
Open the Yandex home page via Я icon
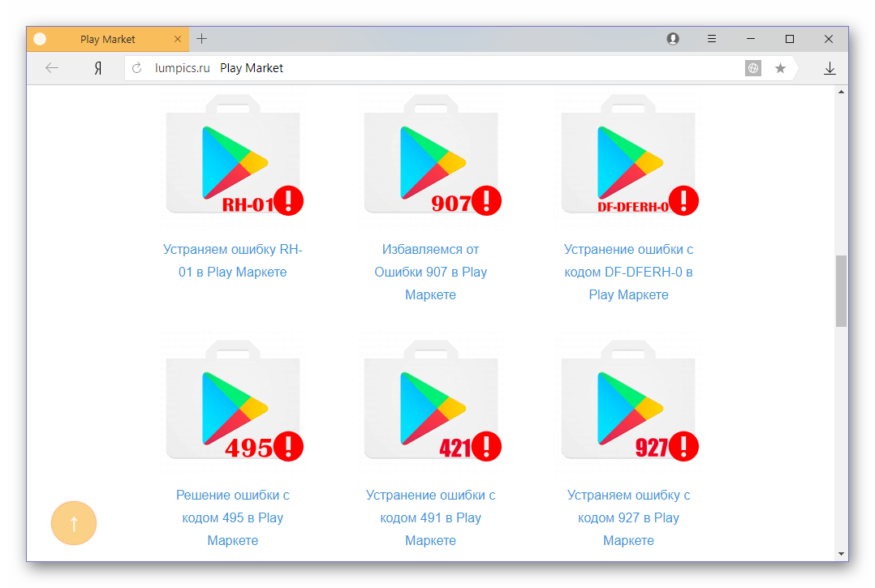97,68
